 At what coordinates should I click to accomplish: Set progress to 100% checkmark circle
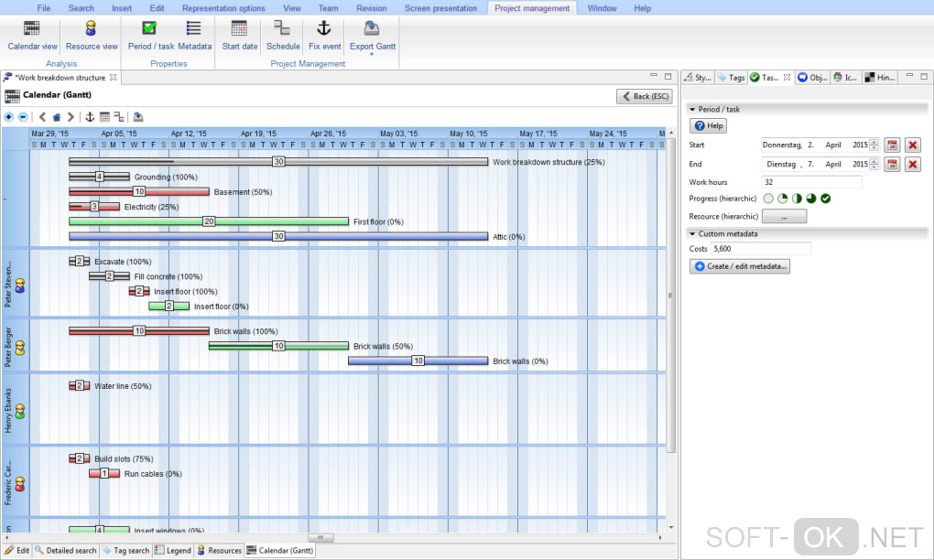(x=826, y=199)
